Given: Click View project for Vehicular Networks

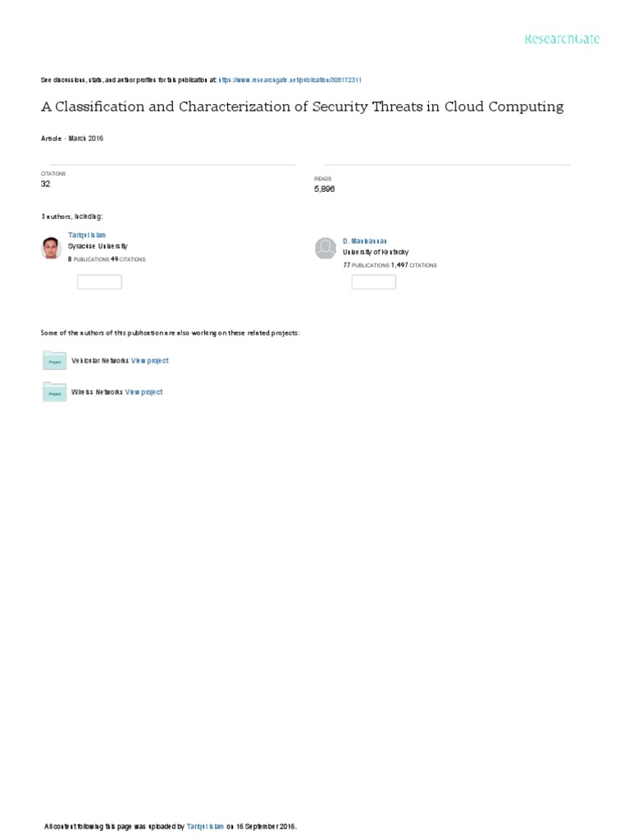Looking at the screenshot, I should tap(150, 361).
